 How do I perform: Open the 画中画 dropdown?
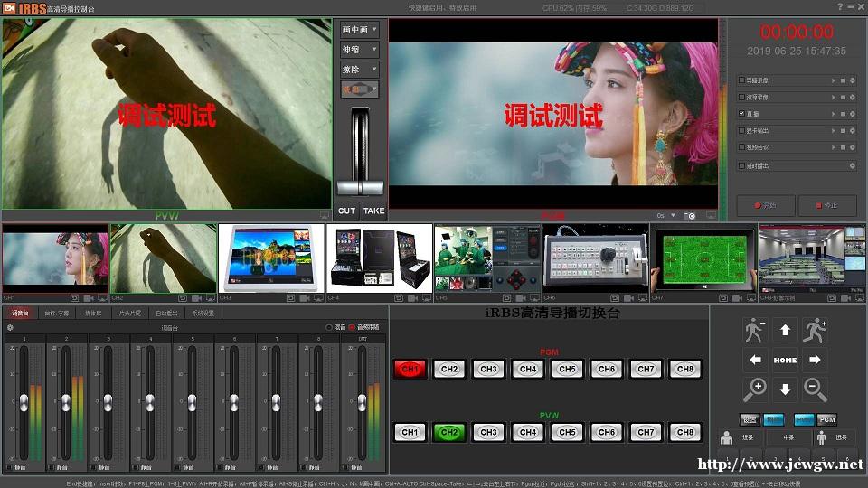pos(359,29)
